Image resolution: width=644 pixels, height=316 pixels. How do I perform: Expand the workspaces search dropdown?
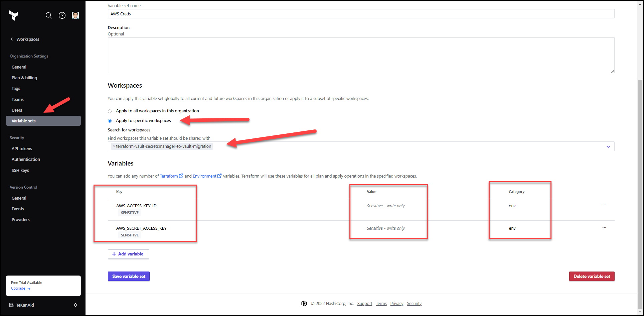tap(608, 146)
